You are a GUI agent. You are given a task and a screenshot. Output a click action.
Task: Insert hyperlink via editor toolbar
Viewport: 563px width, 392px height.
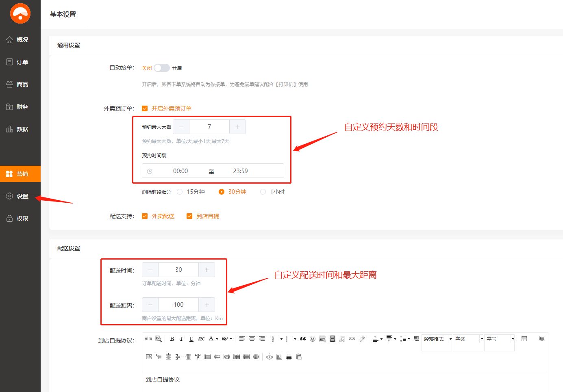coord(352,339)
